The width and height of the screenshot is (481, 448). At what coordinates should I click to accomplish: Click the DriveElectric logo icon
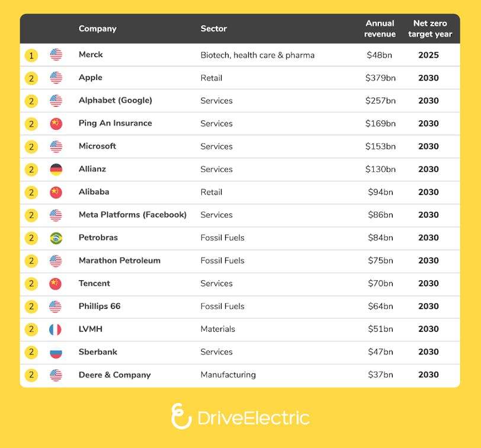coord(181,416)
